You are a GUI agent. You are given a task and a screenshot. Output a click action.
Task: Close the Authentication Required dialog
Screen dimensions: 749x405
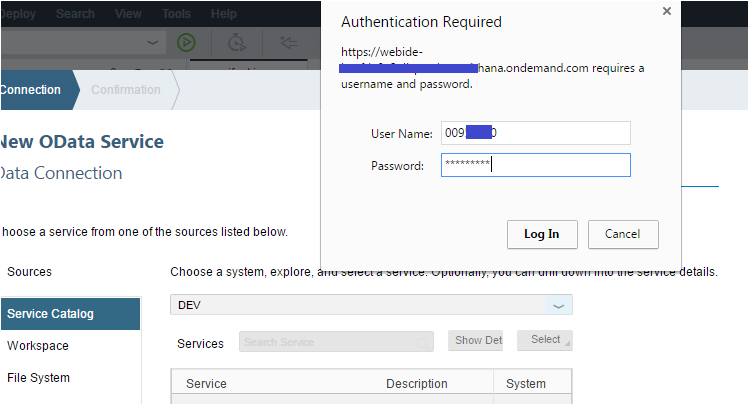667,11
